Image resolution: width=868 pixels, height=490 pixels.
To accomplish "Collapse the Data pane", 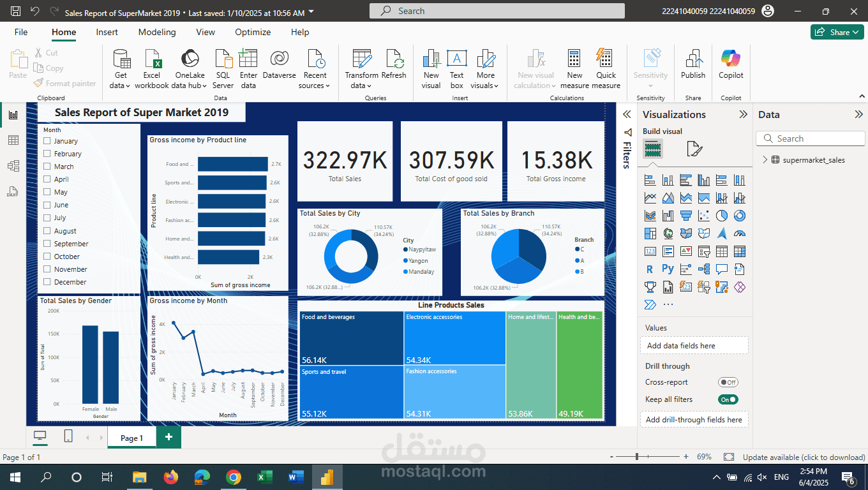I will [x=858, y=114].
